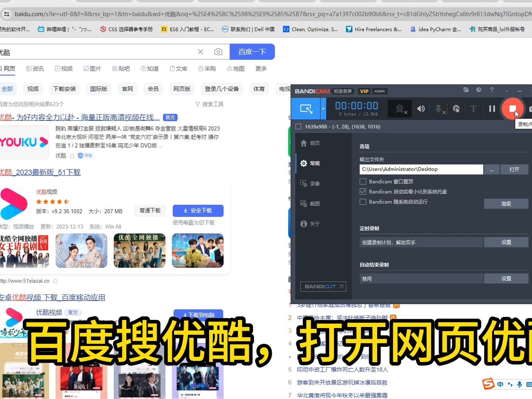
Task: Toggle the Bandicam microphone icon
Action: (439, 109)
